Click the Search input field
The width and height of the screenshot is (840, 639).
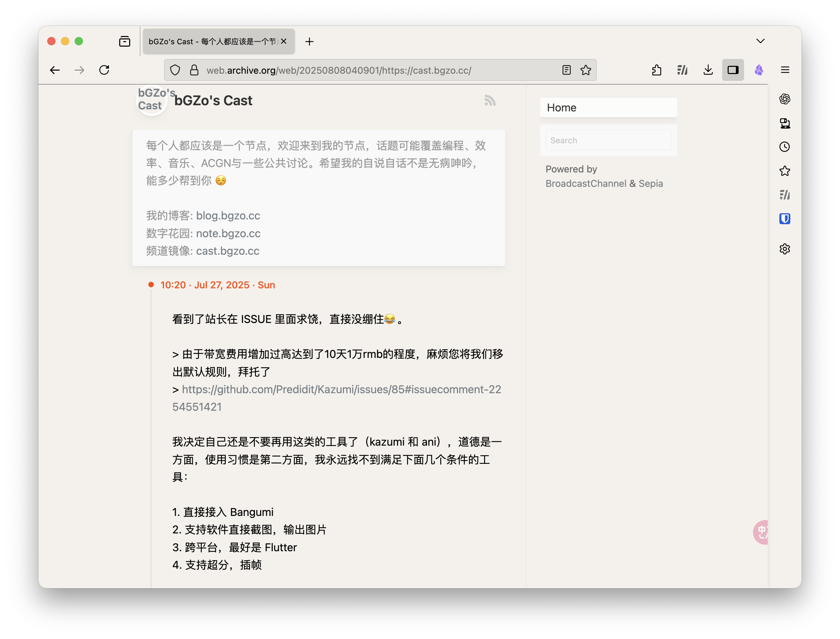click(x=608, y=140)
